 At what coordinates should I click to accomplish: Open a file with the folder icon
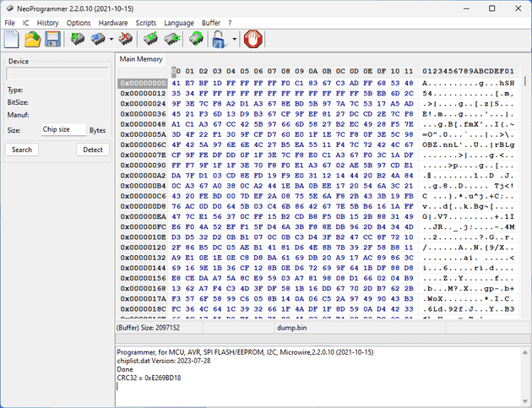pyautogui.click(x=32, y=39)
